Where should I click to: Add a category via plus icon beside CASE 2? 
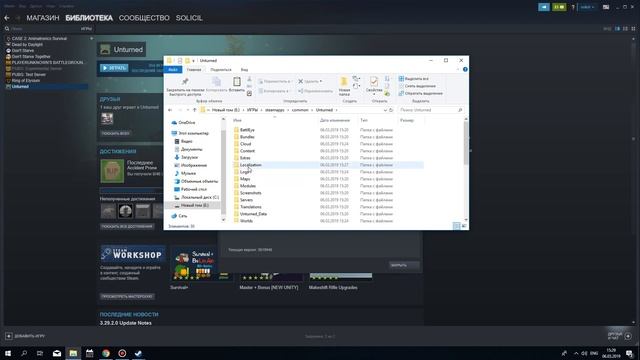[91, 38]
